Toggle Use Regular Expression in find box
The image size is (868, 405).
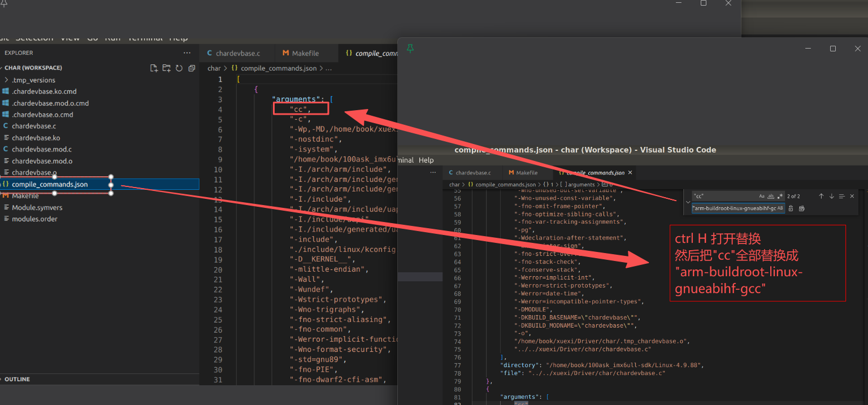pyautogui.click(x=780, y=196)
